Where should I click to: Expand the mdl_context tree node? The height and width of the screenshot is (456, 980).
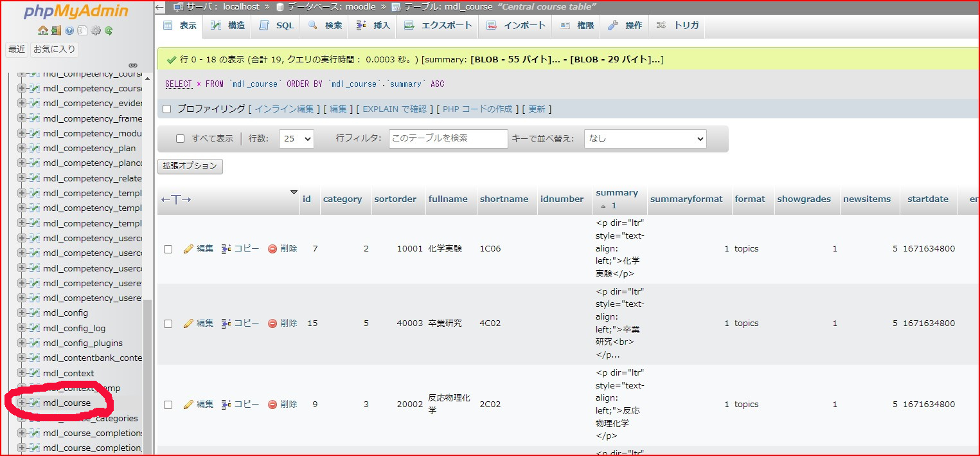point(22,373)
